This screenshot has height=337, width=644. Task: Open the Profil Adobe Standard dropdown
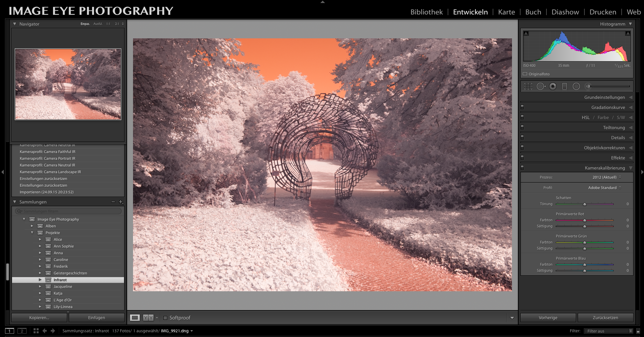point(605,188)
